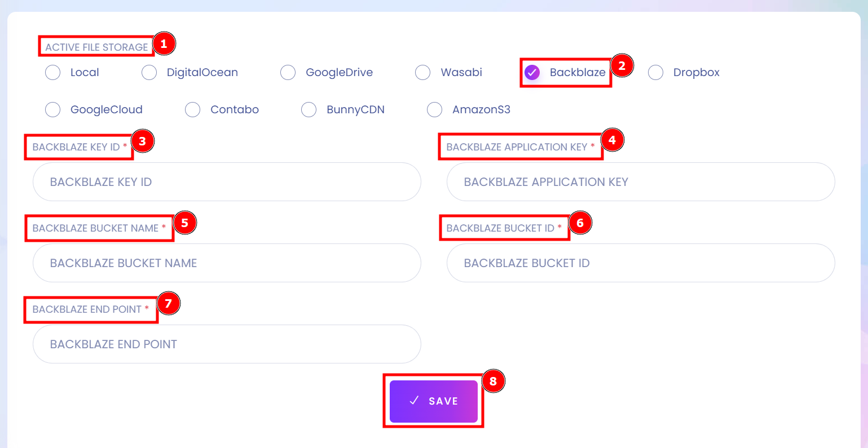Click the Backblaze Key ID input field
The height and width of the screenshot is (448, 868).
[x=227, y=182]
